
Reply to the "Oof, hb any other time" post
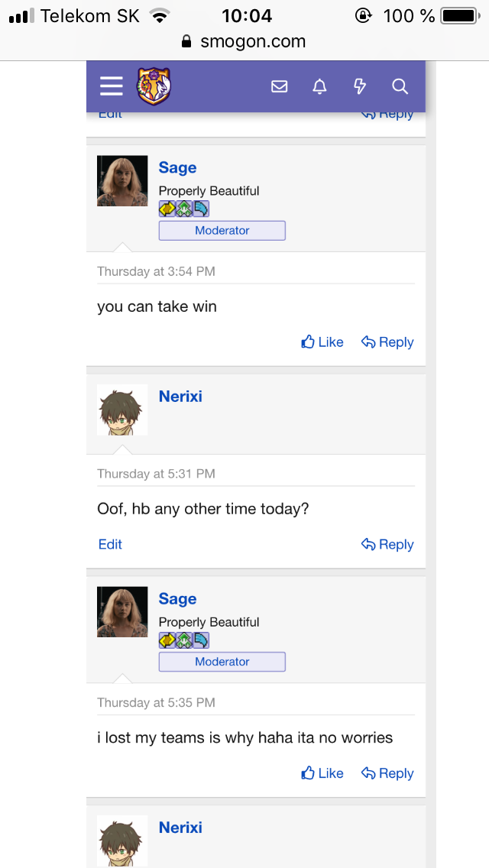(387, 544)
